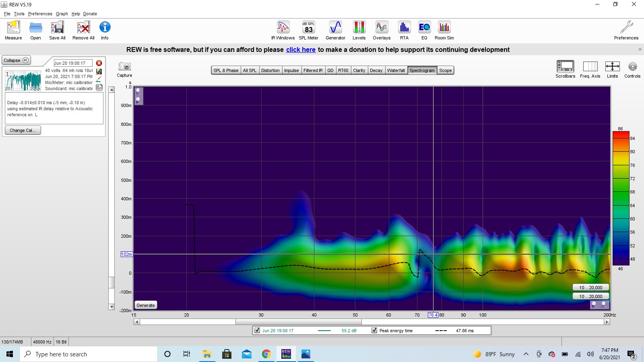
Task: Toggle the Scrollbars graph icon
Action: tap(566, 66)
